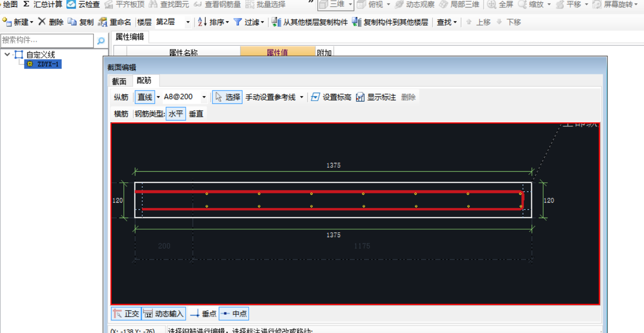
Task: Click the 附加 column header
Action: (x=324, y=52)
